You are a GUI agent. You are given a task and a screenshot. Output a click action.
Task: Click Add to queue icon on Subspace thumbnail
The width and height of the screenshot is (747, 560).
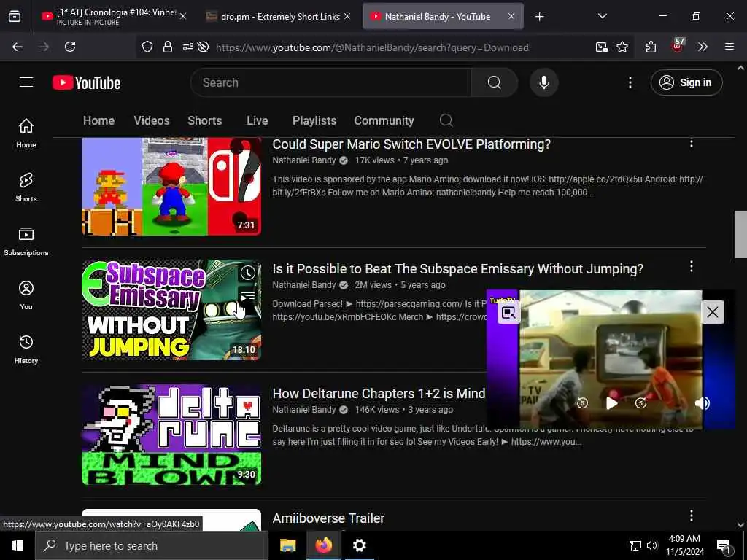(248, 297)
